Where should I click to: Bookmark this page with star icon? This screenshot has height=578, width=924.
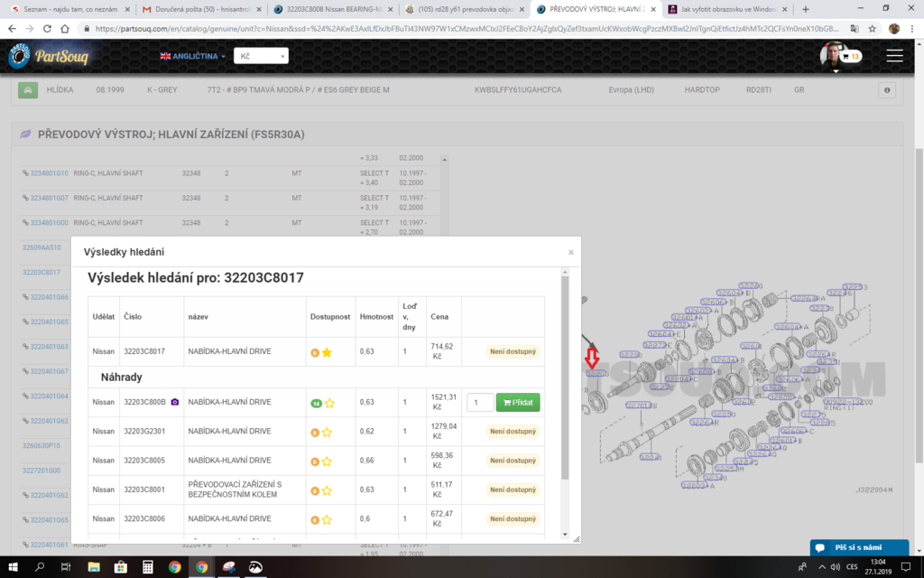coord(873,28)
